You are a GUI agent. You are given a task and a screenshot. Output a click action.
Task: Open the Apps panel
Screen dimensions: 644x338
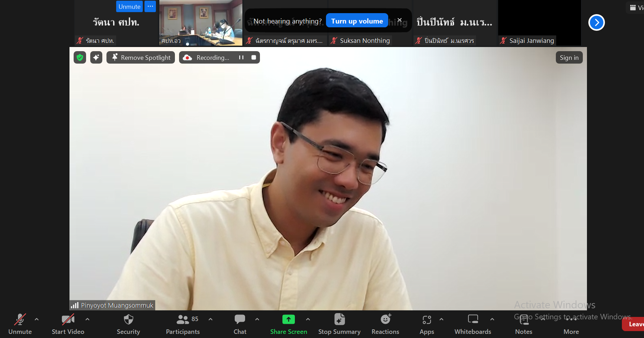(x=427, y=324)
